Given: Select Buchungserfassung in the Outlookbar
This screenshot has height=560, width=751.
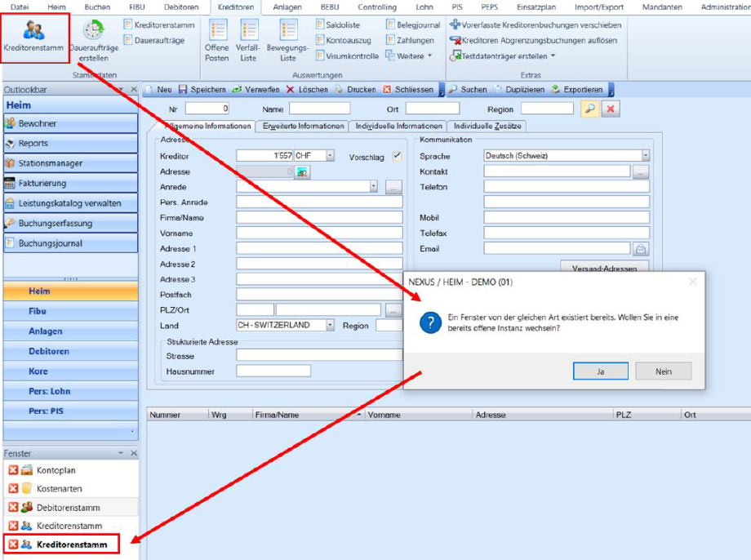Looking at the screenshot, I should (70, 223).
